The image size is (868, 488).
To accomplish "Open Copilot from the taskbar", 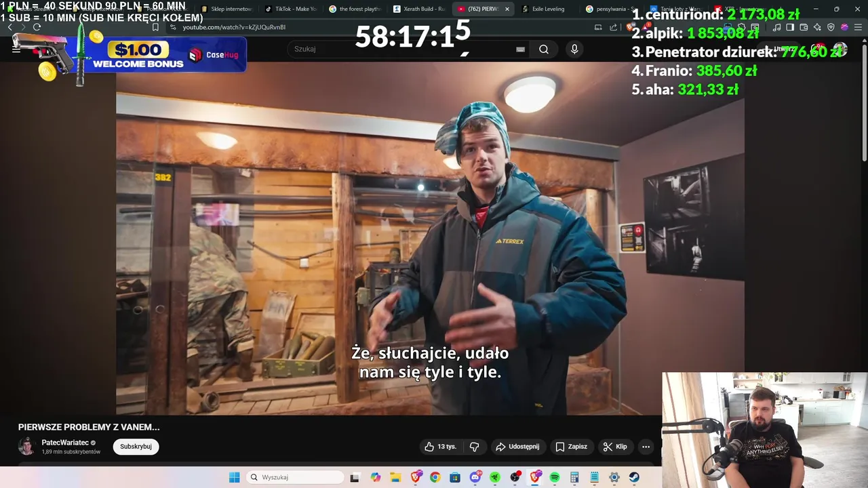I will (375, 477).
